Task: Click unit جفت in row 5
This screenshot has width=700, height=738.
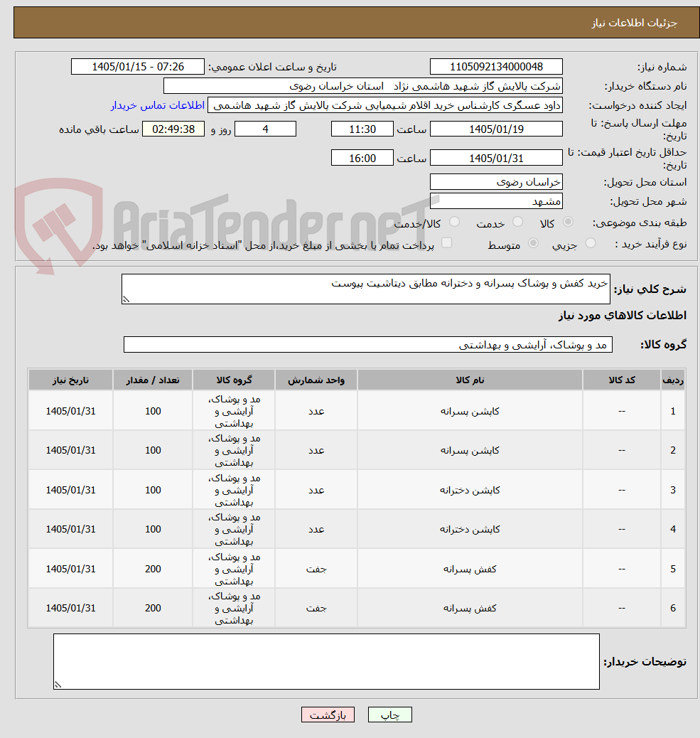Action: click(316, 569)
